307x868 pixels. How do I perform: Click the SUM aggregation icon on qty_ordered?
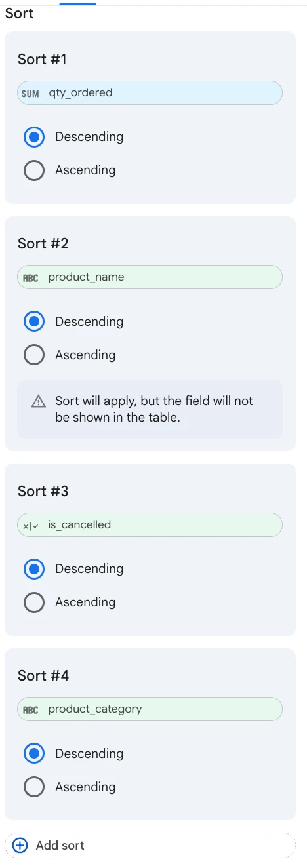pyautogui.click(x=30, y=93)
